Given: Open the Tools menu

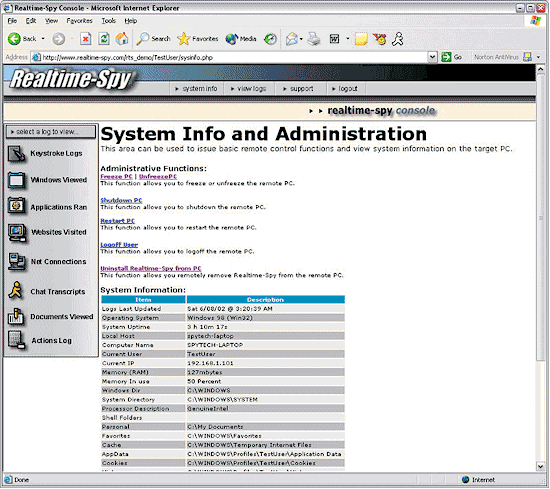Looking at the screenshot, I should click(x=108, y=21).
